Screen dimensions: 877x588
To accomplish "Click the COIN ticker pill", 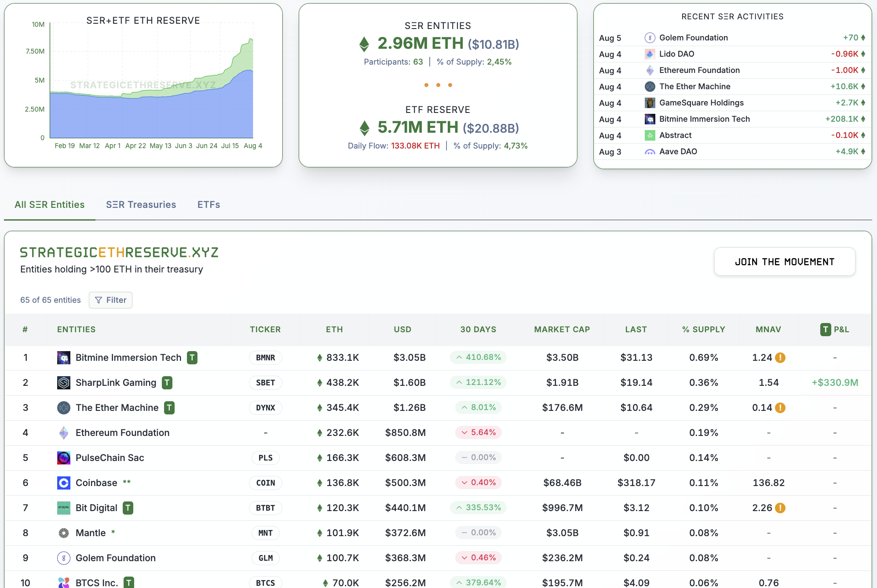I will point(266,483).
